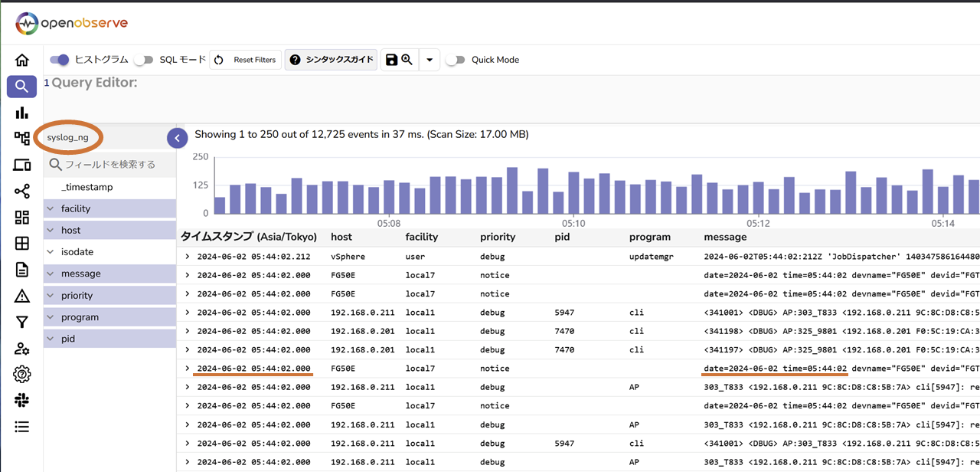Click inside the Query Editor area
The height and width of the screenshot is (472, 980).
coord(513,98)
